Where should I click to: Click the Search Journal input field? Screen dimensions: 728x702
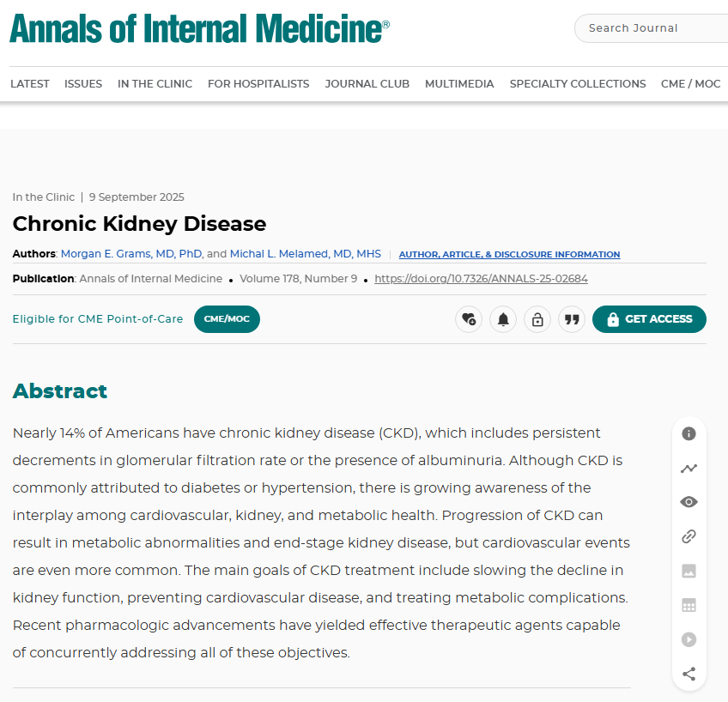[651, 28]
